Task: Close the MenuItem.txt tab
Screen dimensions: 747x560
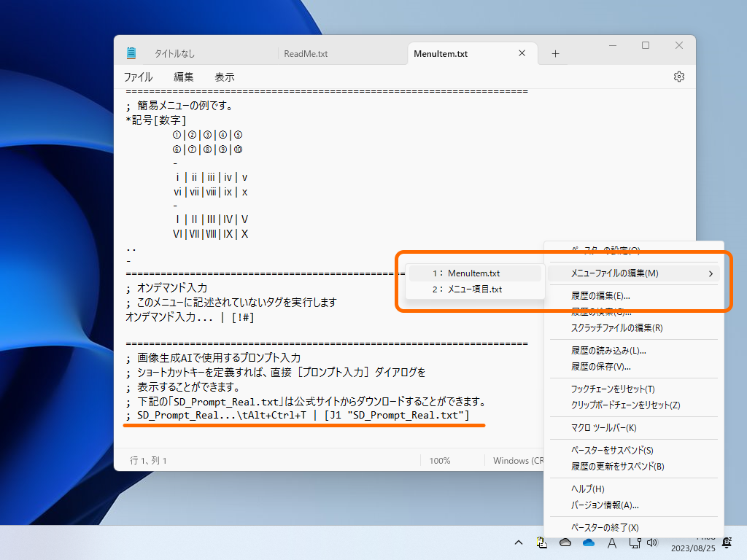Action: point(522,52)
